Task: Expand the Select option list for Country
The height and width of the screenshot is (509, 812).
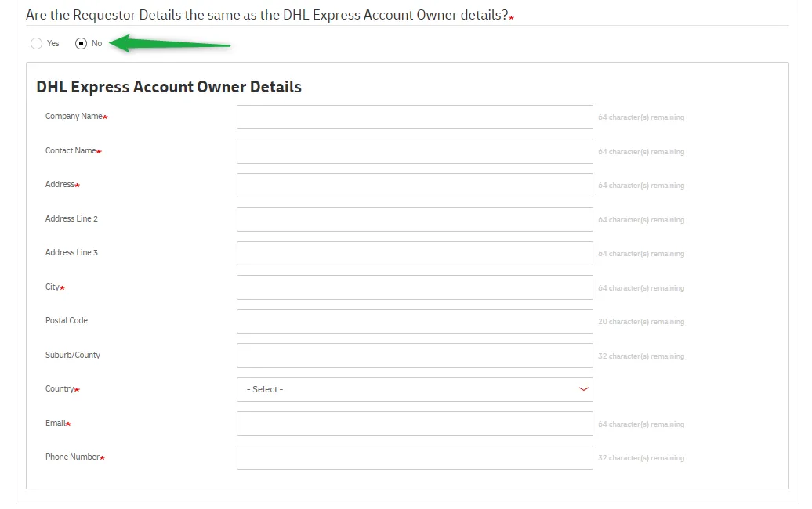Action: click(x=415, y=389)
